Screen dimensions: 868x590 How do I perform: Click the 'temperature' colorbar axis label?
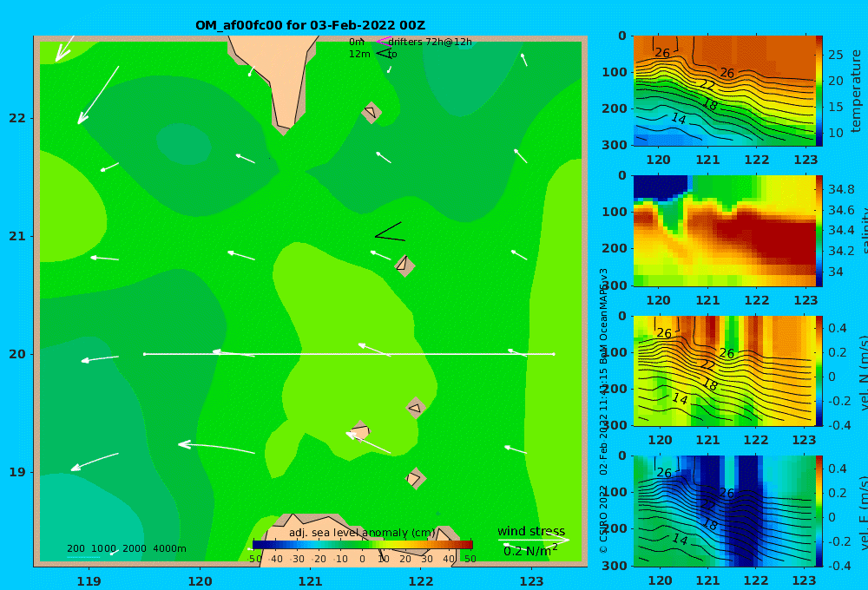point(856,91)
